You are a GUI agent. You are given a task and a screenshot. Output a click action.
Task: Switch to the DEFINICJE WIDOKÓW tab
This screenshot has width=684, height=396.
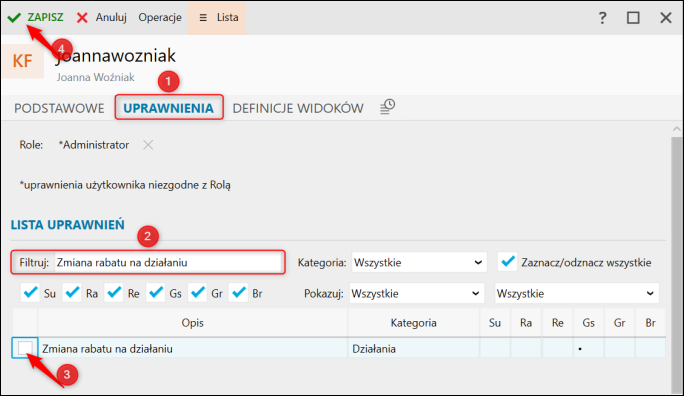(x=298, y=108)
